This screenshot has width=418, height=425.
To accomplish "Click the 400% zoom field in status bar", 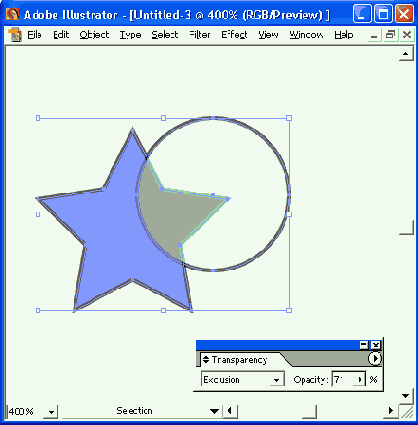I will click(x=26, y=411).
